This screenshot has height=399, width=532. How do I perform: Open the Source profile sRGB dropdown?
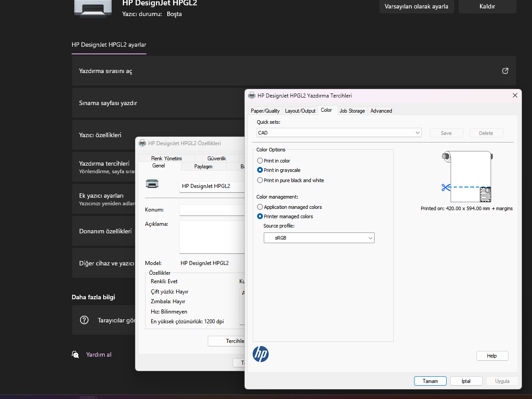click(x=319, y=238)
